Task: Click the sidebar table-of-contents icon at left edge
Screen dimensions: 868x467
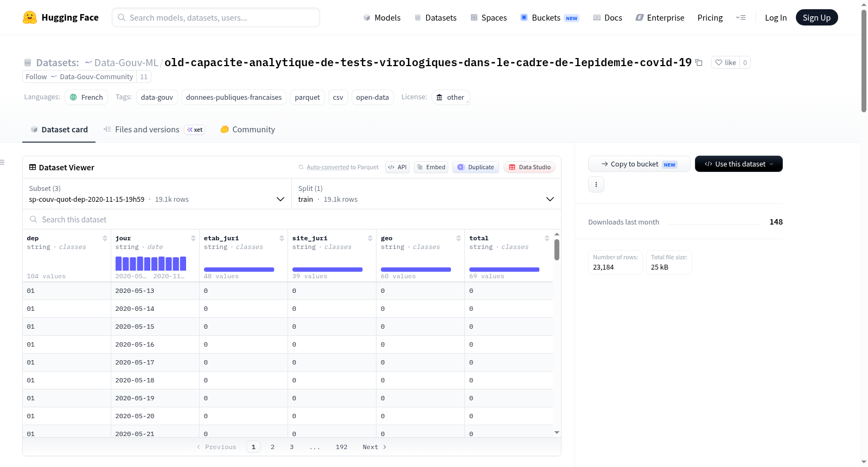Action: [3, 162]
